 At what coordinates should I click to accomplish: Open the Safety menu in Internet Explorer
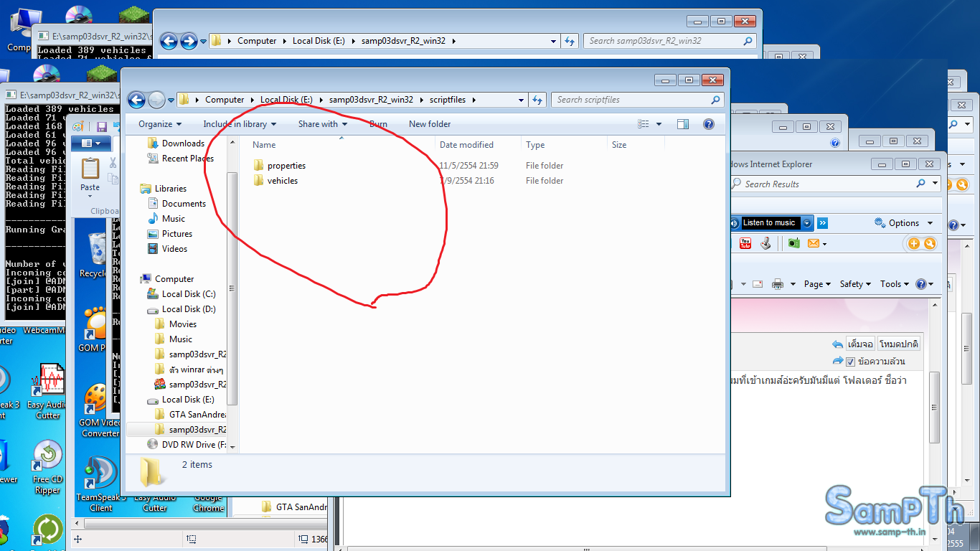[x=855, y=284]
